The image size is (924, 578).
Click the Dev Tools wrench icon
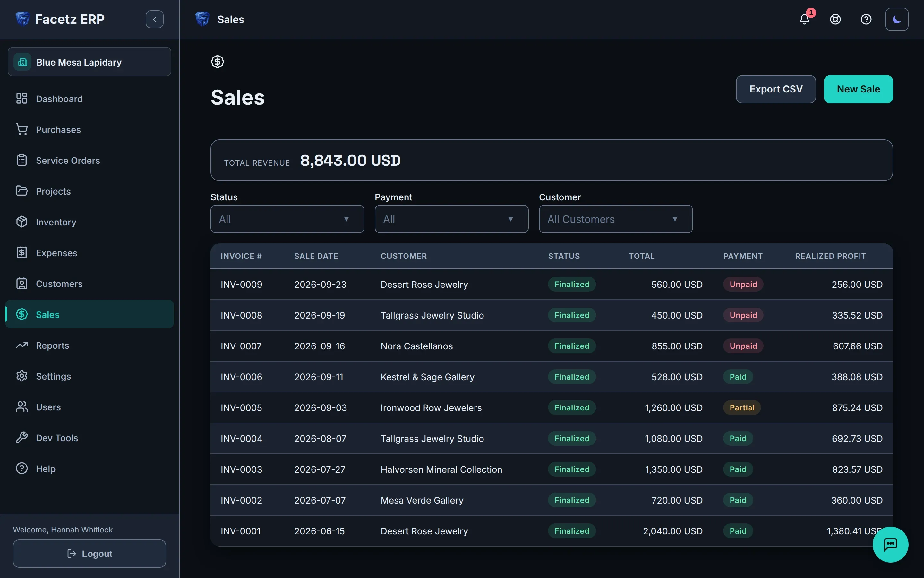pyautogui.click(x=22, y=438)
